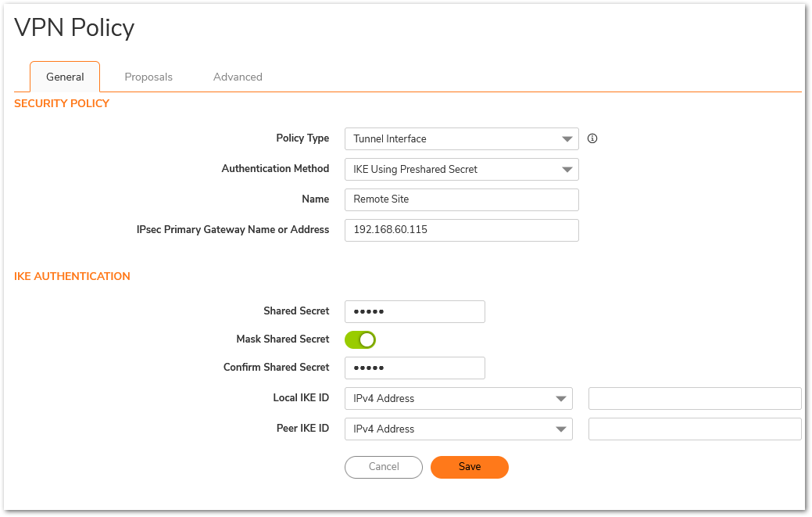This screenshot has width=812, height=517.
Task: Switch to the Proposals tab
Action: pyautogui.click(x=148, y=77)
